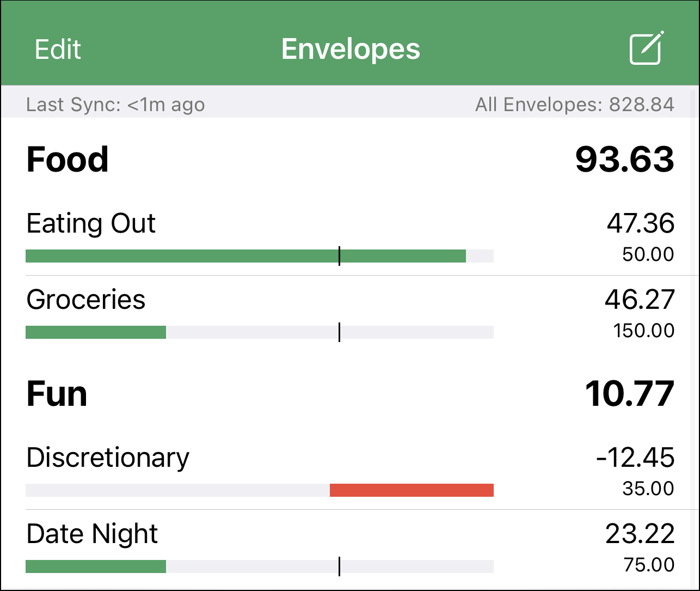
Task: Open the Groceries envelope
Action: coord(350,314)
